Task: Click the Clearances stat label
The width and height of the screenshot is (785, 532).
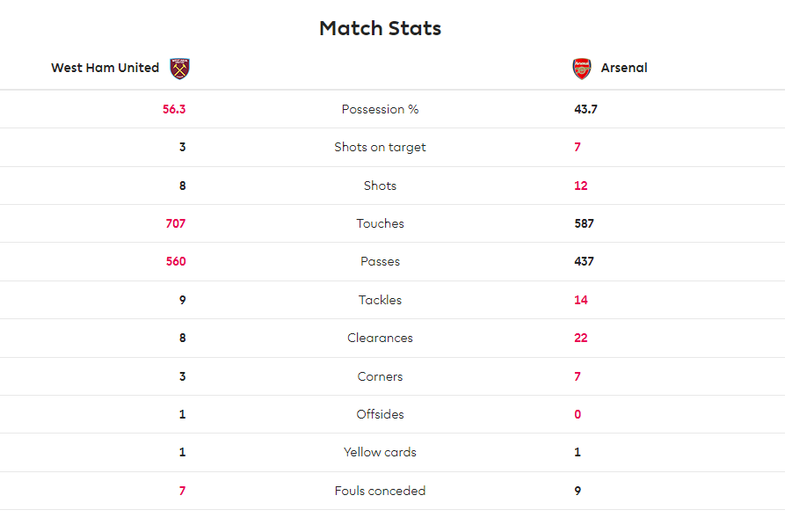Action: click(x=380, y=338)
